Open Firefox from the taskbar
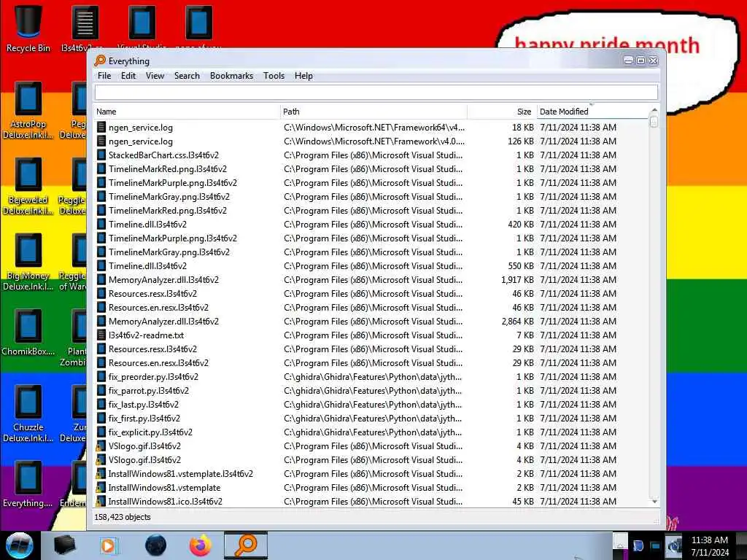747x560 pixels. 201,545
